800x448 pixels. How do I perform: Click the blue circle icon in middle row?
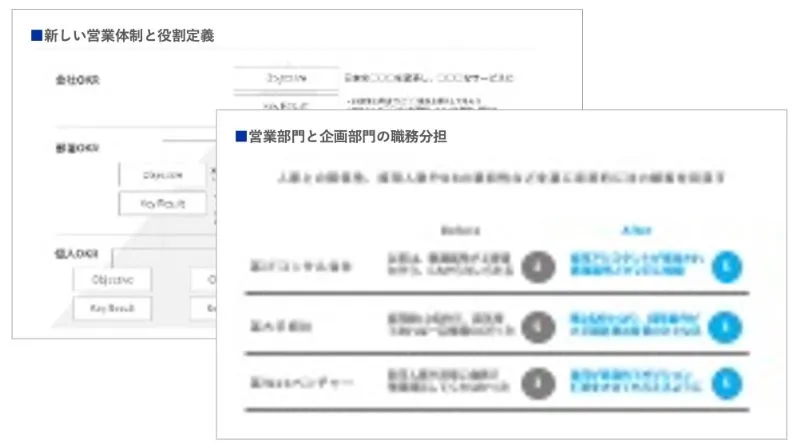[x=727, y=327]
